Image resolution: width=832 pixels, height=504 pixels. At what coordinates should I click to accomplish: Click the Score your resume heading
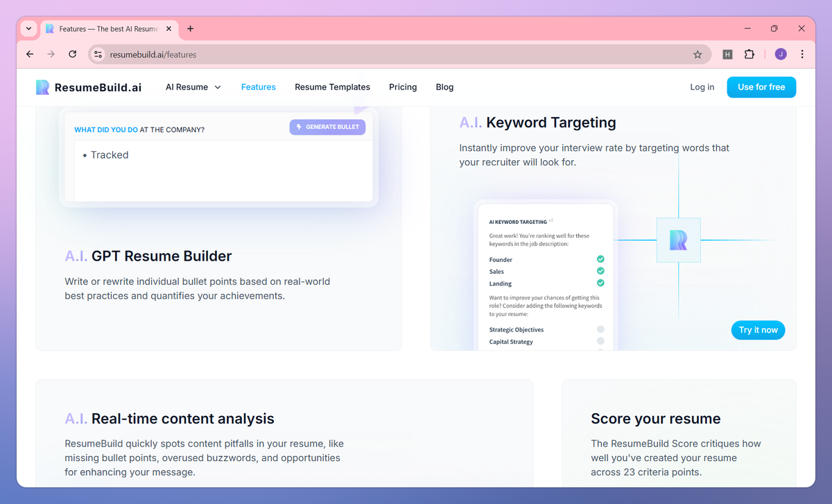(x=655, y=419)
